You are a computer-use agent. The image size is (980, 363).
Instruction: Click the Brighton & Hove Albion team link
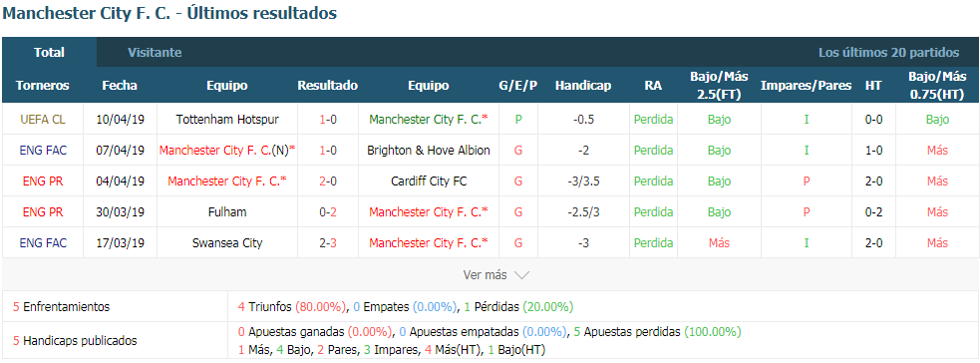coord(429,150)
